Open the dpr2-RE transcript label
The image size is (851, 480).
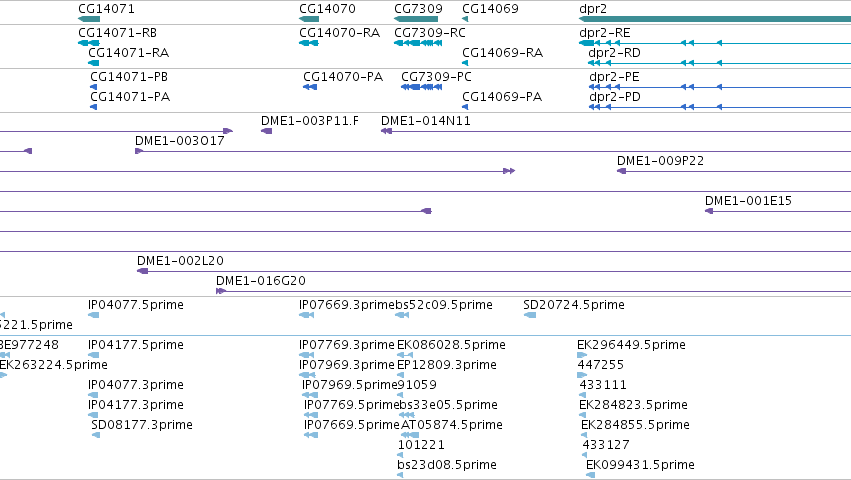click(x=605, y=33)
